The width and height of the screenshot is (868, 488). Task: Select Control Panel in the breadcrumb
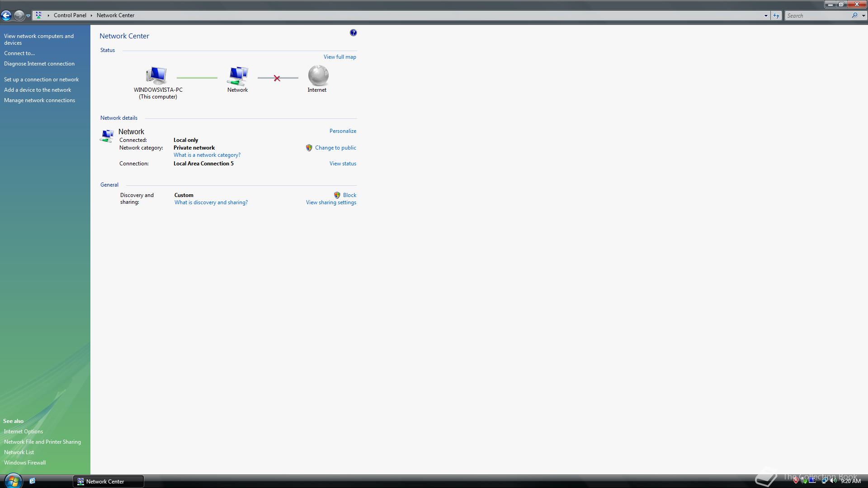pos(70,15)
